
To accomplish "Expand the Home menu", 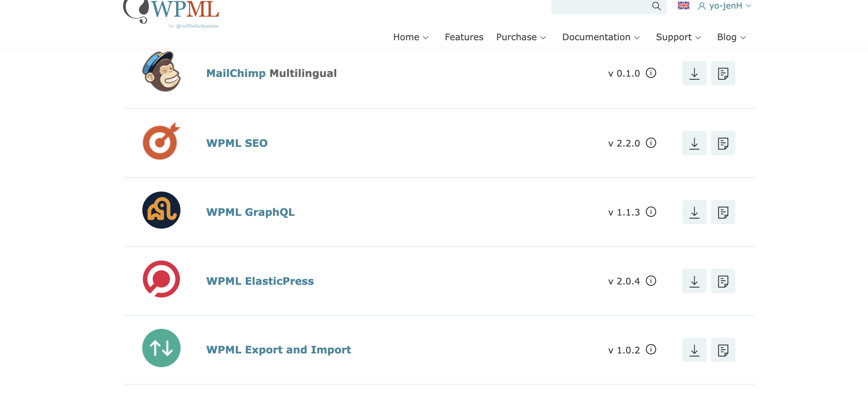I will 411,37.
